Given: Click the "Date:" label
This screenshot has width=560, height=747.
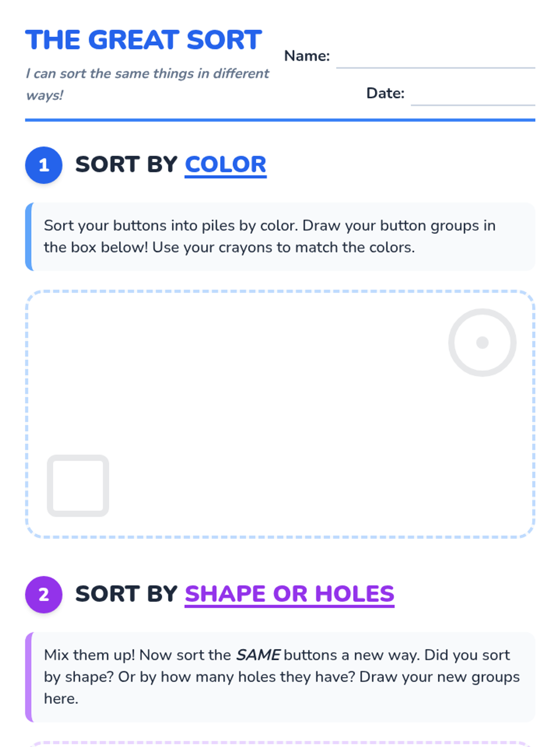Looking at the screenshot, I should 385,93.
